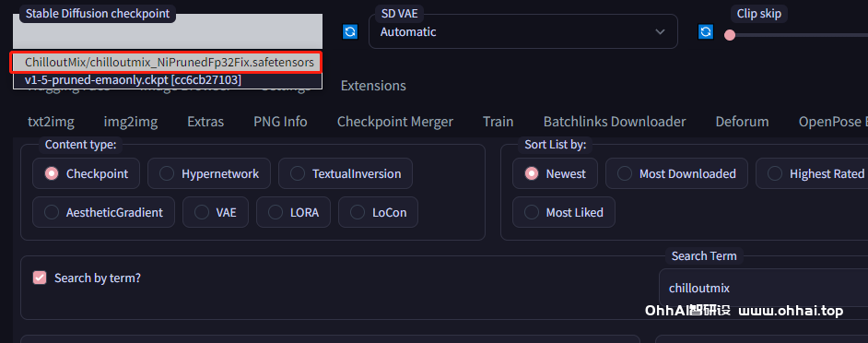Image resolution: width=868 pixels, height=343 pixels.
Task: Switch to the img2img tab
Action: coord(131,122)
